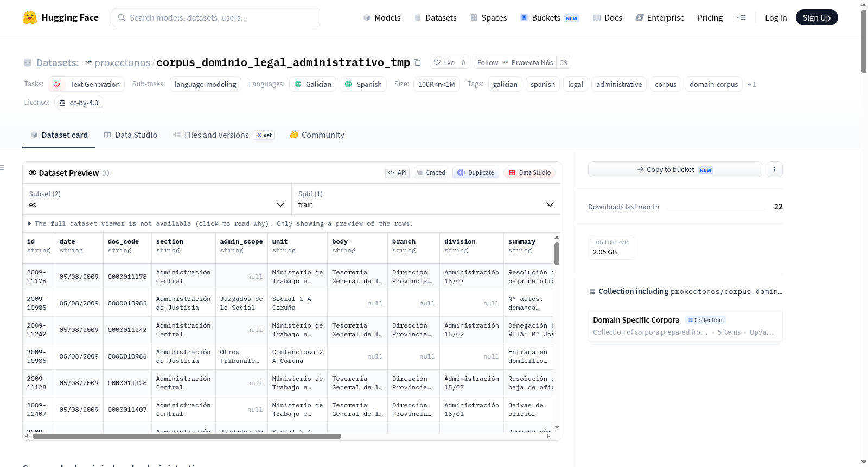This screenshot has width=868, height=467.
Task: Click the like heart button
Action: click(x=444, y=62)
